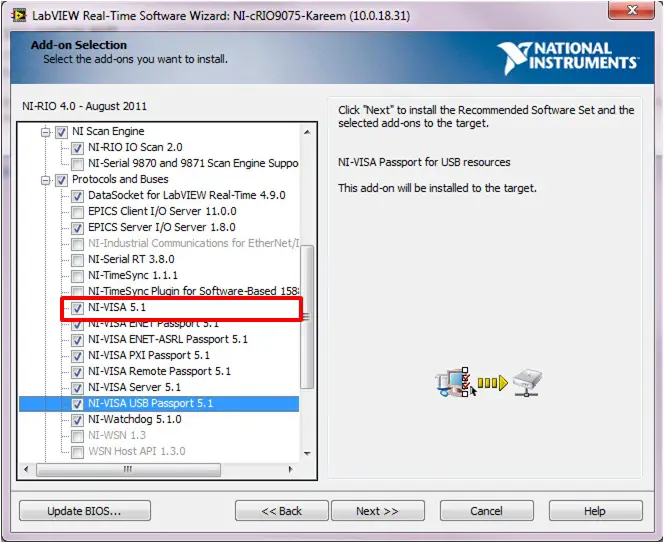Click the LabVIEW icon in the title bar
Screen dimensions: 664x543
coord(19,16)
